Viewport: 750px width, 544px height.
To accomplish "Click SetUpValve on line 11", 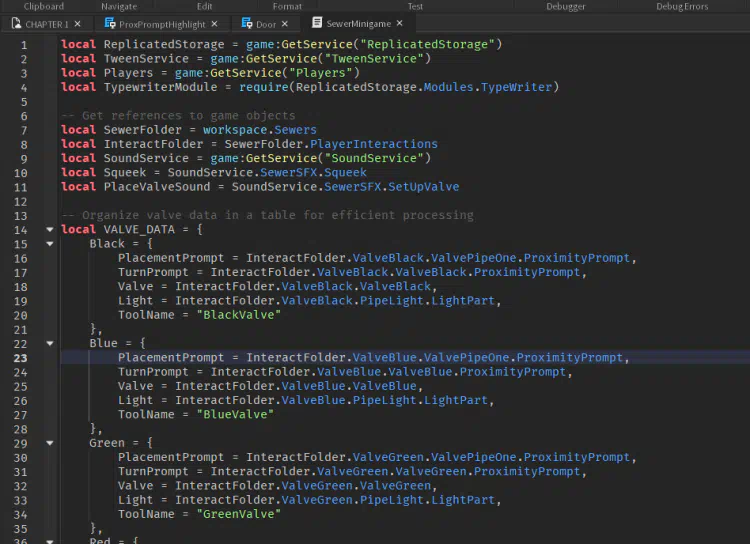I will [x=423, y=187].
